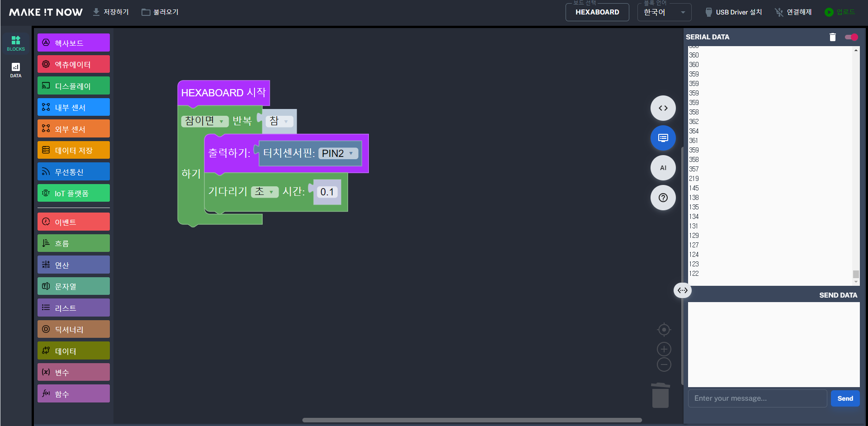Open the 무선통신 block category
This screenshot has width=868, height=426.
click(74, 172)
